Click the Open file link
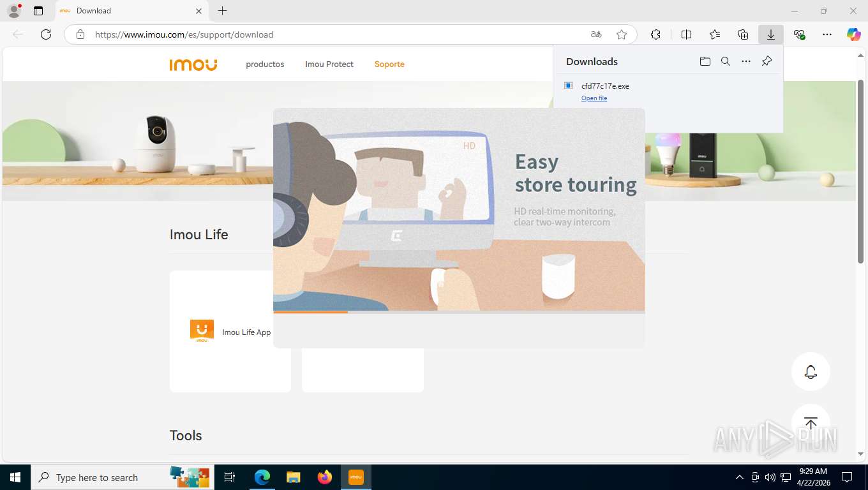 click(x=594, y=98)
